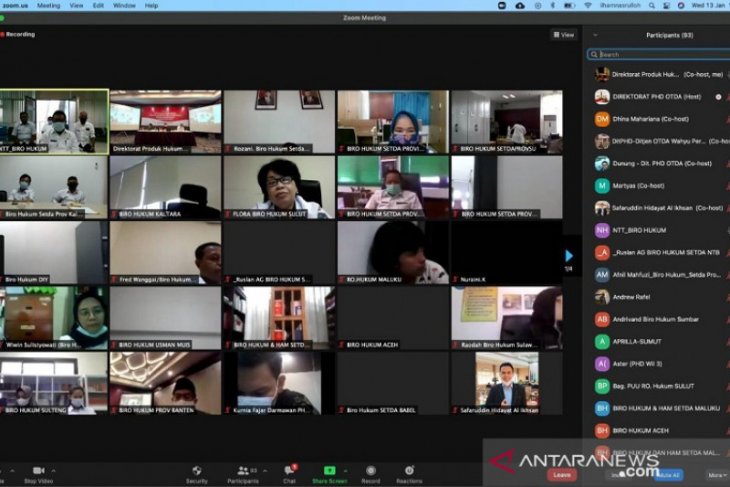Viewport: 730px width, 487px height.
Task: Select the Direktorat Produk Hukum video tile
Action: tap(165, 122)
